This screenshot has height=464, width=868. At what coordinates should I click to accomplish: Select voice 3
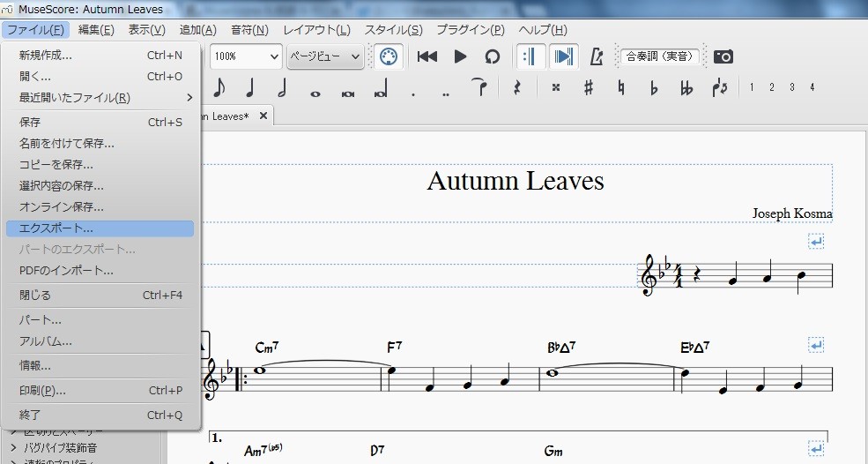pyautogui.click(x=792, y=87)
